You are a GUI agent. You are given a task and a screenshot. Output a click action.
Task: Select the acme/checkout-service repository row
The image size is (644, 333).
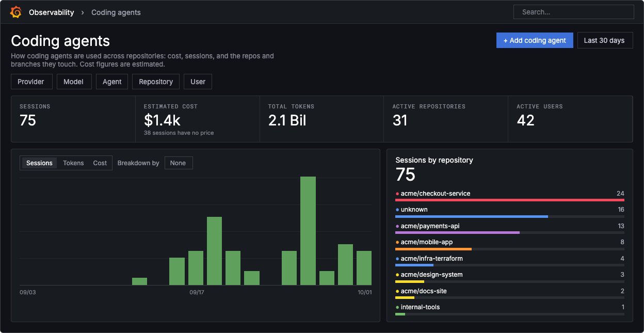coord(510,196)
